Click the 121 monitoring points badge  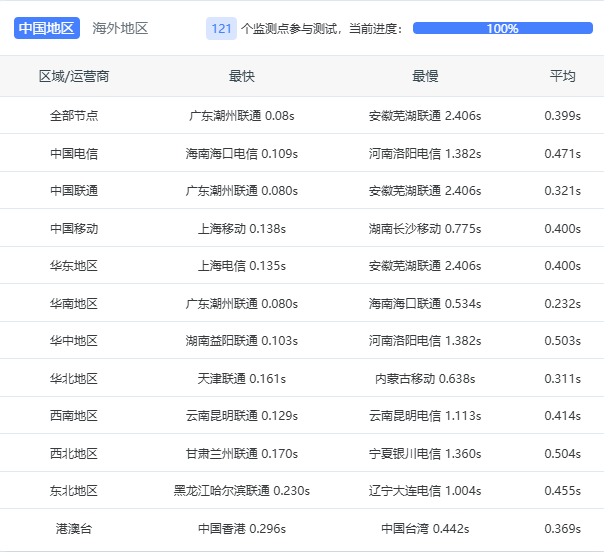[x=221, y=28]
